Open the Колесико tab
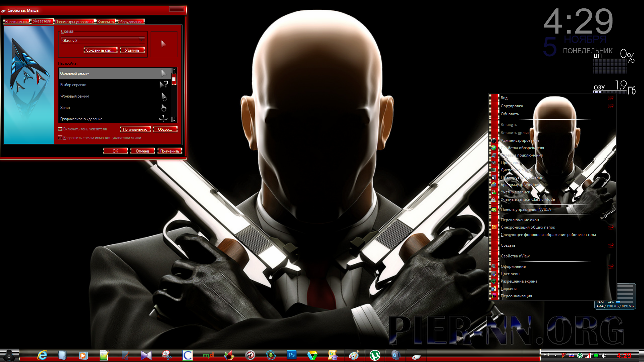This screenshot has width=644, height=362. [106, 22]
